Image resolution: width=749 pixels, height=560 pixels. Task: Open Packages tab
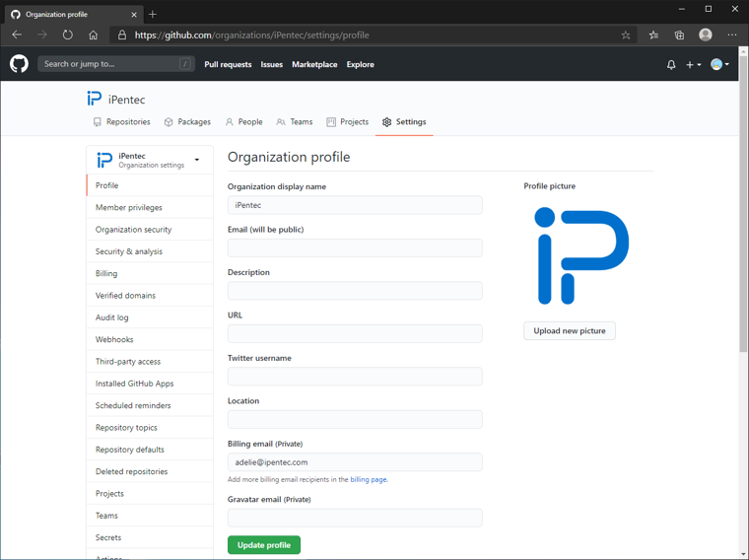[187, 122]
